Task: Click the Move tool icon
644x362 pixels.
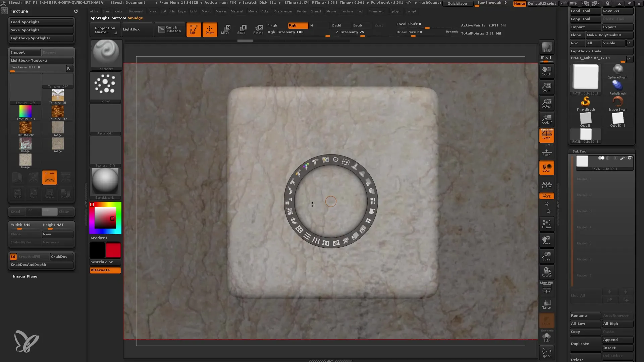Action: [x=225, y=29]
